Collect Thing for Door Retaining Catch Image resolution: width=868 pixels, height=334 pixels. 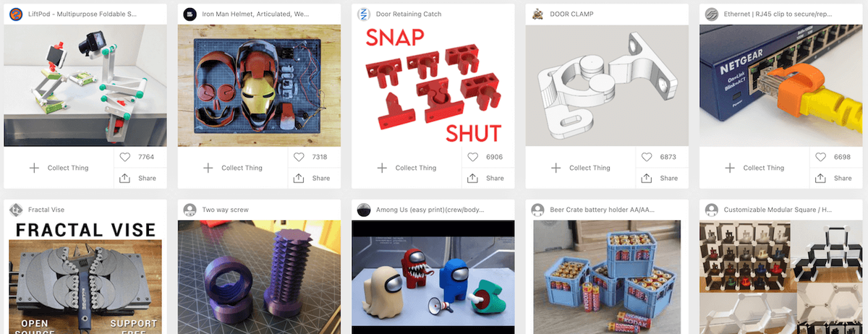(x=407, y=168)
